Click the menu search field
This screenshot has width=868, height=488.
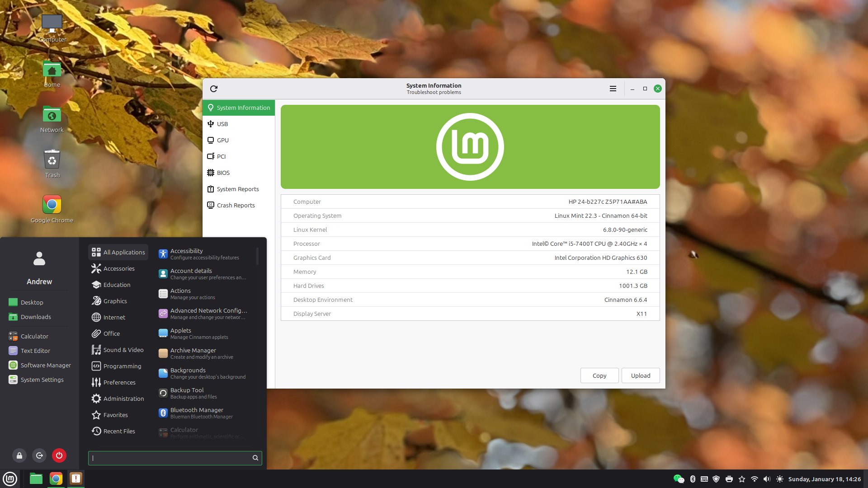tap(175, 458)
